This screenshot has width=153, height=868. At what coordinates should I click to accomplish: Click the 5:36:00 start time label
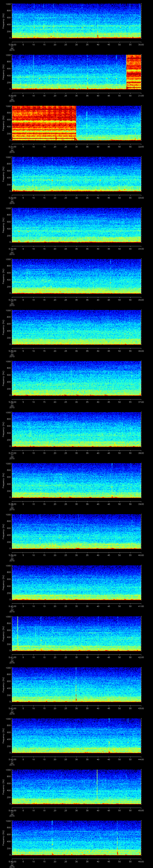(x=12, y=402)
